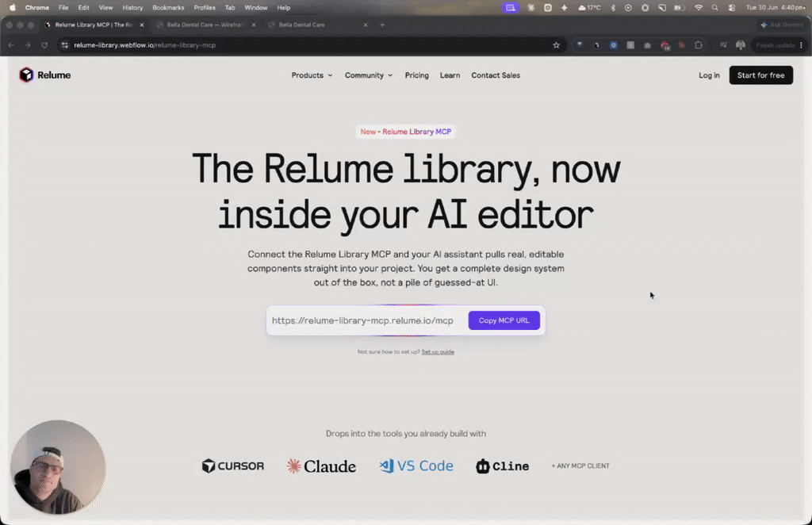Open the Pricing page
The image size is (812, 525).
click(417, 75)
